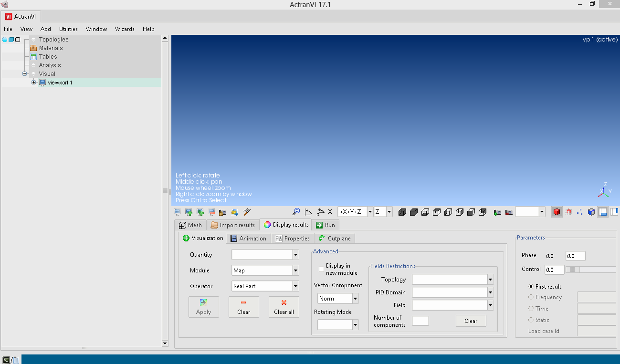The width and height of the screenshot is (620, 364).
Task: Select the wireframe cube display icon
Action: (x=568, y=212)
